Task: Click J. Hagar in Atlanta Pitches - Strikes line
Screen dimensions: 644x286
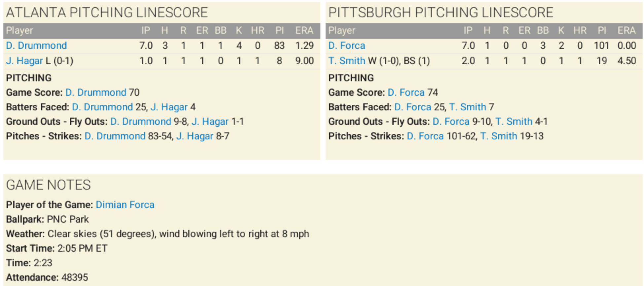Action: tap(195, 136)
